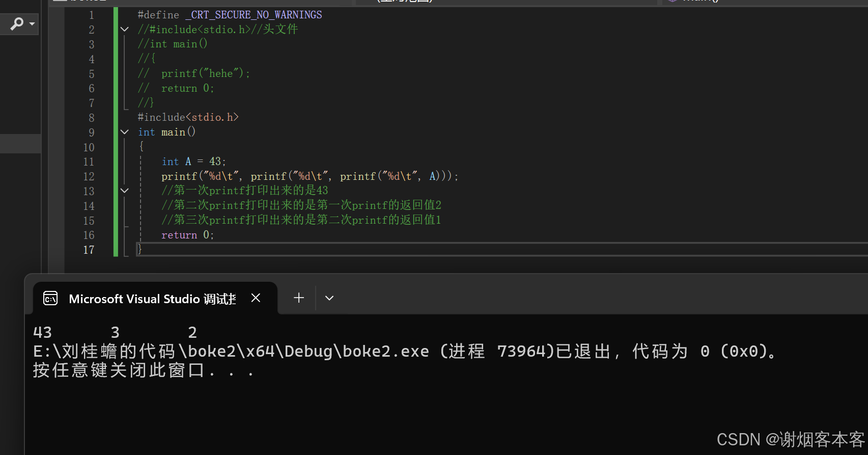Click the #include<stdio.h> line on line 8
Screen dimensions: 868x455
coord(188,117)
